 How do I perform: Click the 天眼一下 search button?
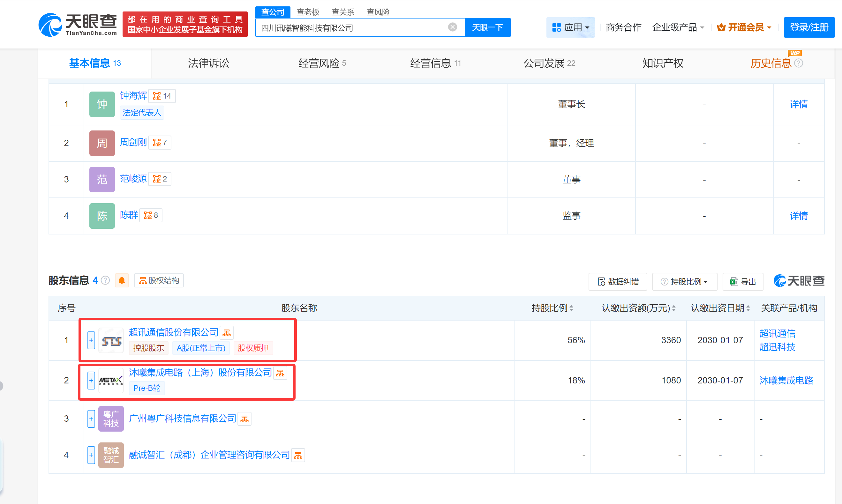pos(488,27)
